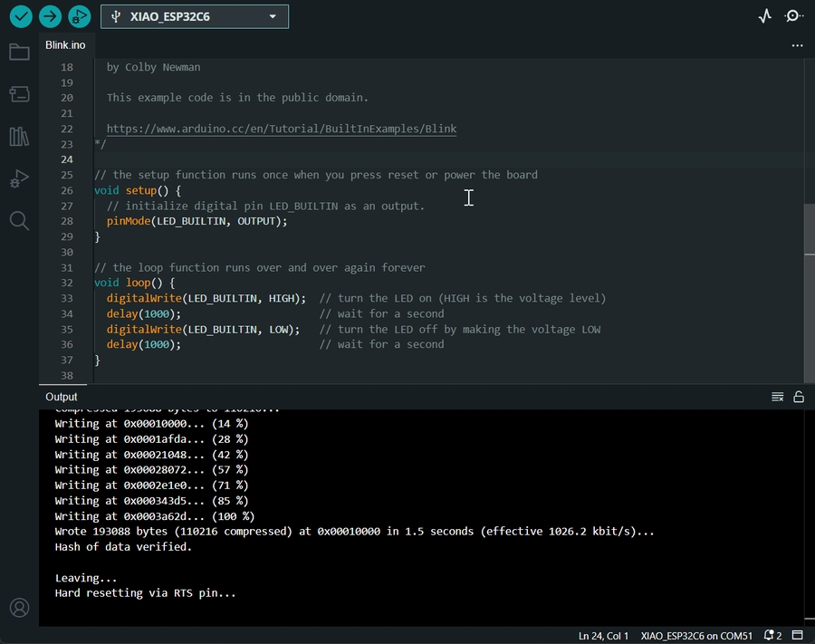Open the Library Manager sidebar

[x=19, y=137]
